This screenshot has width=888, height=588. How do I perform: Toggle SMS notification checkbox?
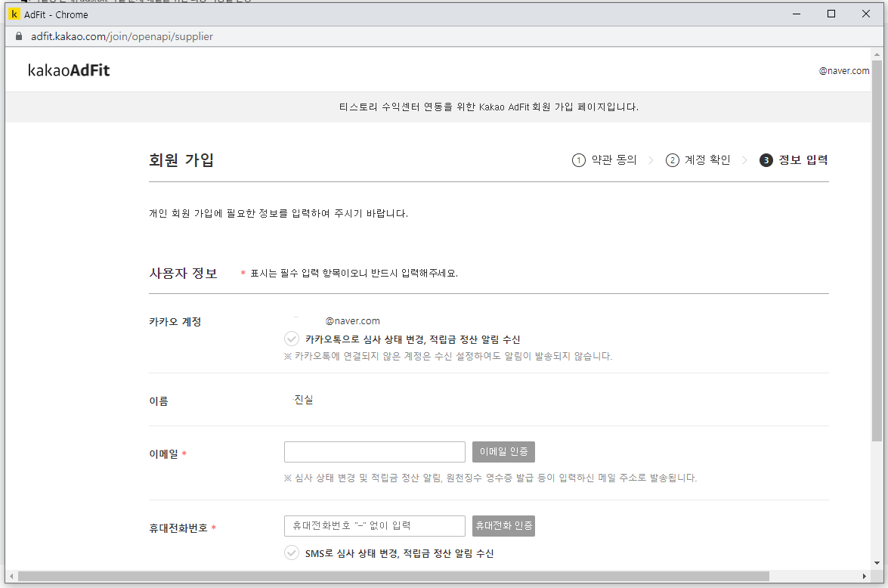click(292, 553)
